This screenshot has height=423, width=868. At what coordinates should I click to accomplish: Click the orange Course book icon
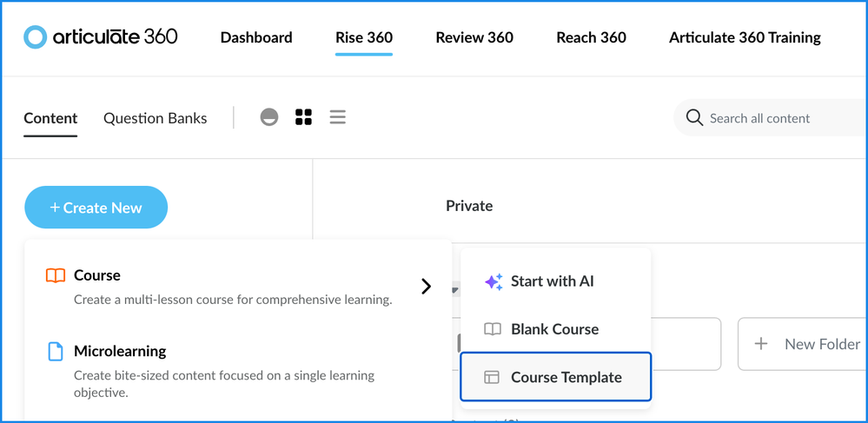[56, 275]
